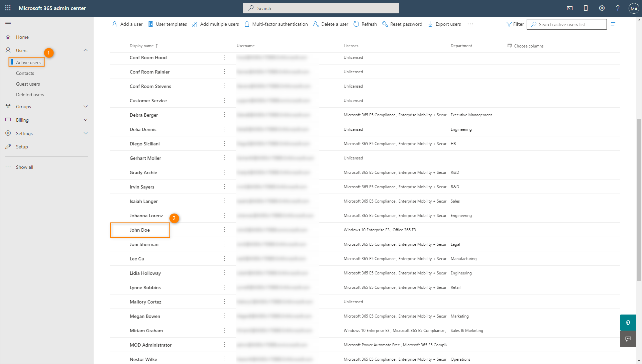
Task: Click Export users
Action: coord(444,24)
